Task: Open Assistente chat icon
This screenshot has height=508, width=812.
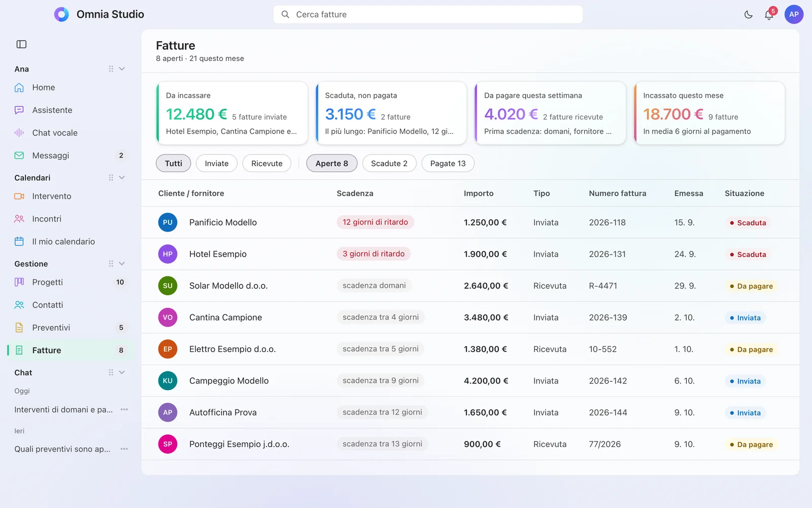Action: 19,110
